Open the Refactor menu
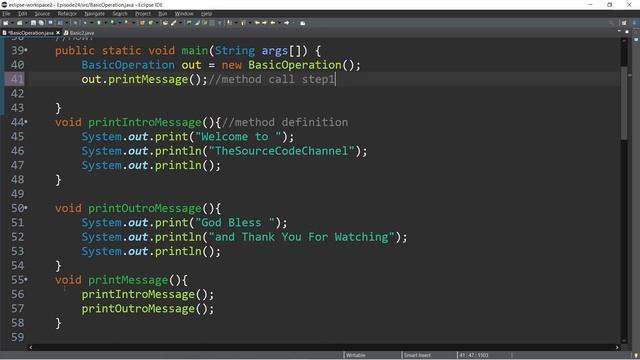Viewport: 640px width, 360px height. pyautogui.click(x=67, y=13)
